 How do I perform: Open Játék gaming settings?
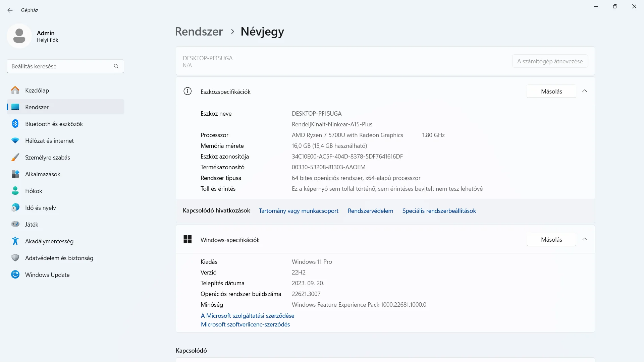coord(32,225)
